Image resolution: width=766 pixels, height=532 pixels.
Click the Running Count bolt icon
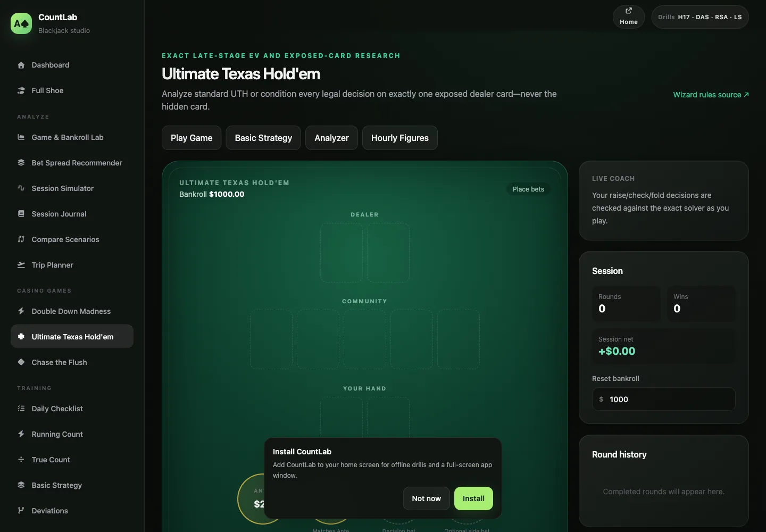tap(21, 434)
